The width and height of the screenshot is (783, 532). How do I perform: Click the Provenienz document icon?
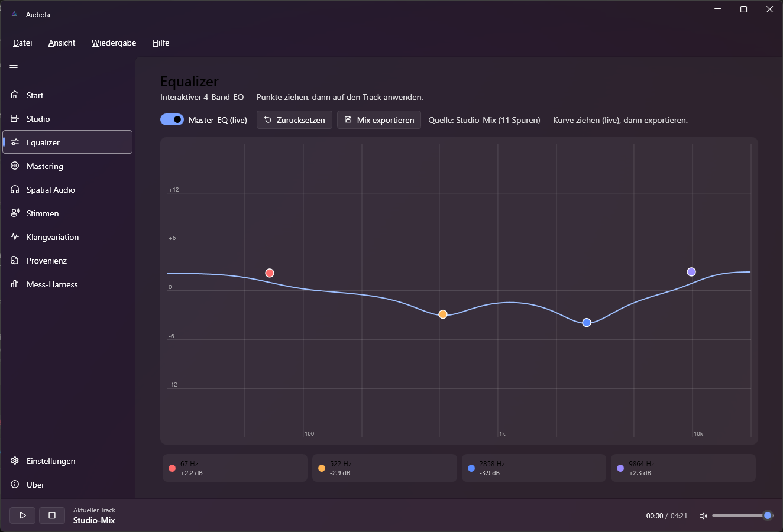[x=15, y=261]
